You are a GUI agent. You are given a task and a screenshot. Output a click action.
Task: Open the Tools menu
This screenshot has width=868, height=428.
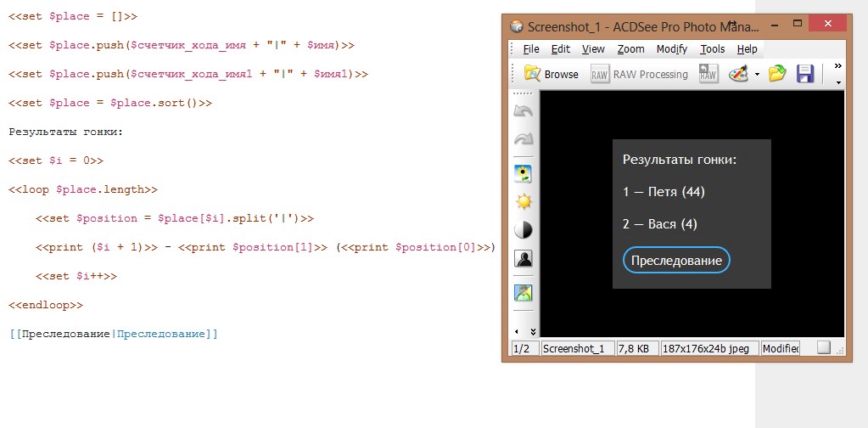[x=713, y=48]
